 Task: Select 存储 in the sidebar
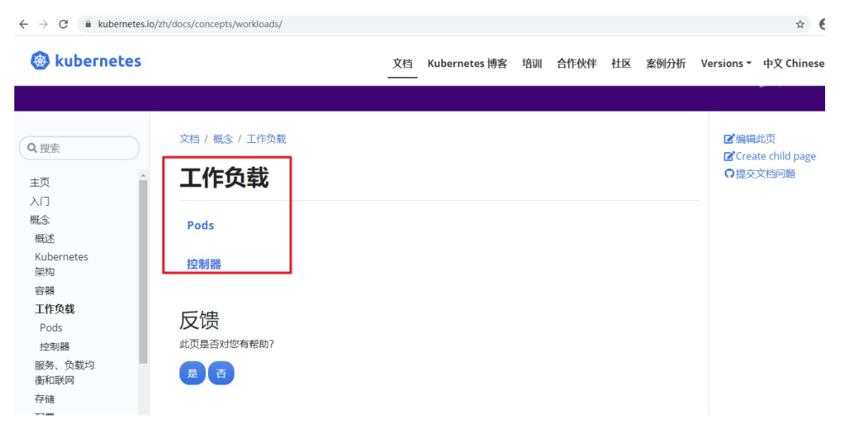(x=45, y=399)
